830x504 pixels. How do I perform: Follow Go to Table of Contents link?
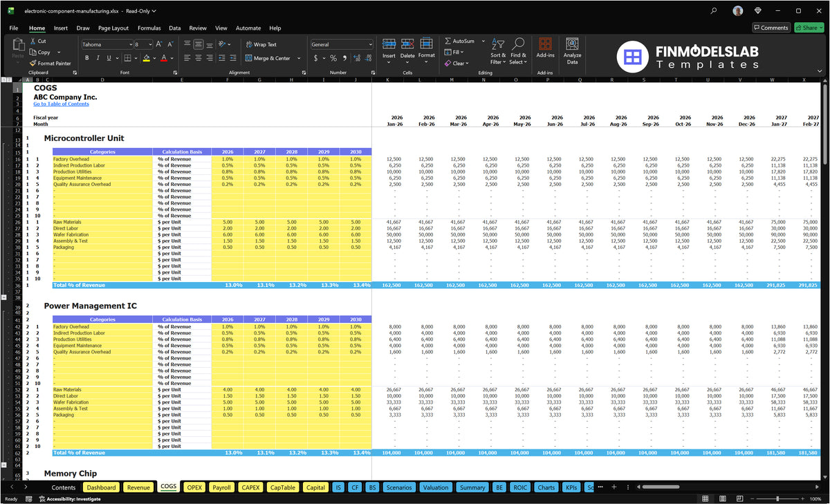61,104
